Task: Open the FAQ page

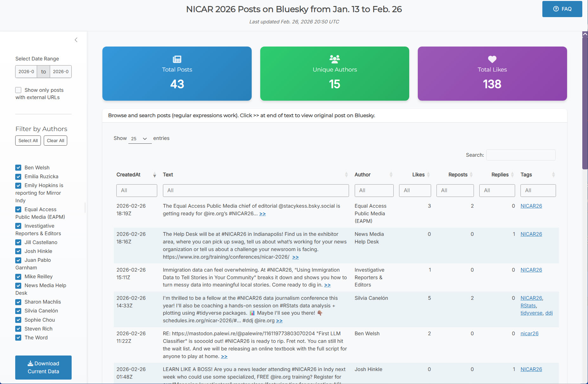Action: pos(562,9)
